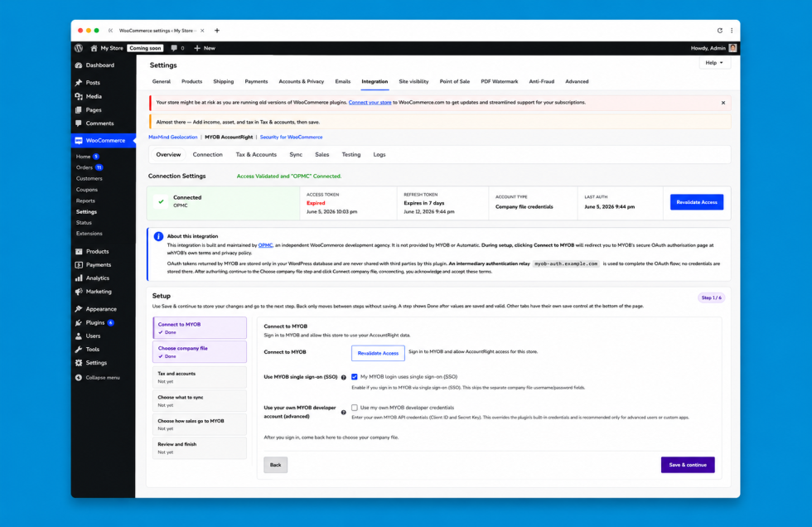Screen dimensions: 812x527
Task: Select the Tax & Accounts sub-tab
Action: coord(256,155)
